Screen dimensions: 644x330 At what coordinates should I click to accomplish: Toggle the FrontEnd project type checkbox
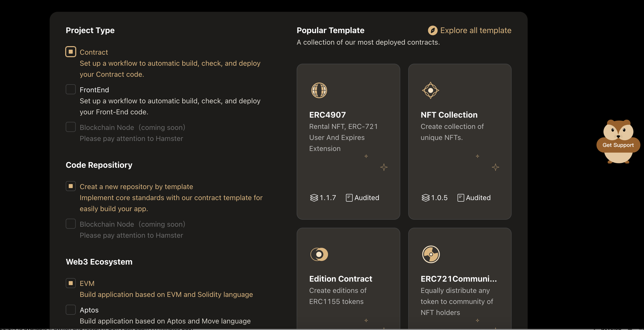[71, 90]
